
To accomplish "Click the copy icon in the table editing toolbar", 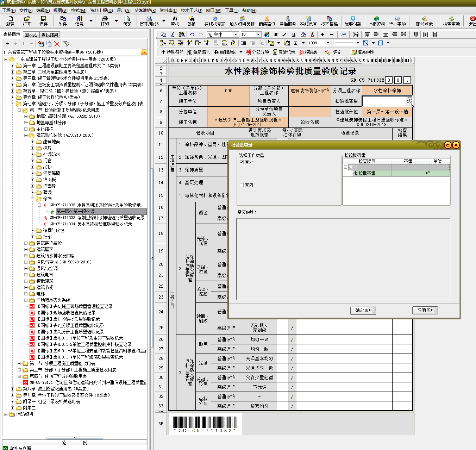I will tap(163, 34).
